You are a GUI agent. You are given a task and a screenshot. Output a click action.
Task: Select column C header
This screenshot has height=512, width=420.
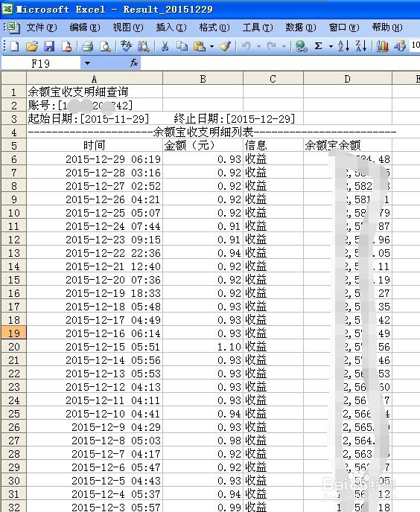tap(273, 79)
